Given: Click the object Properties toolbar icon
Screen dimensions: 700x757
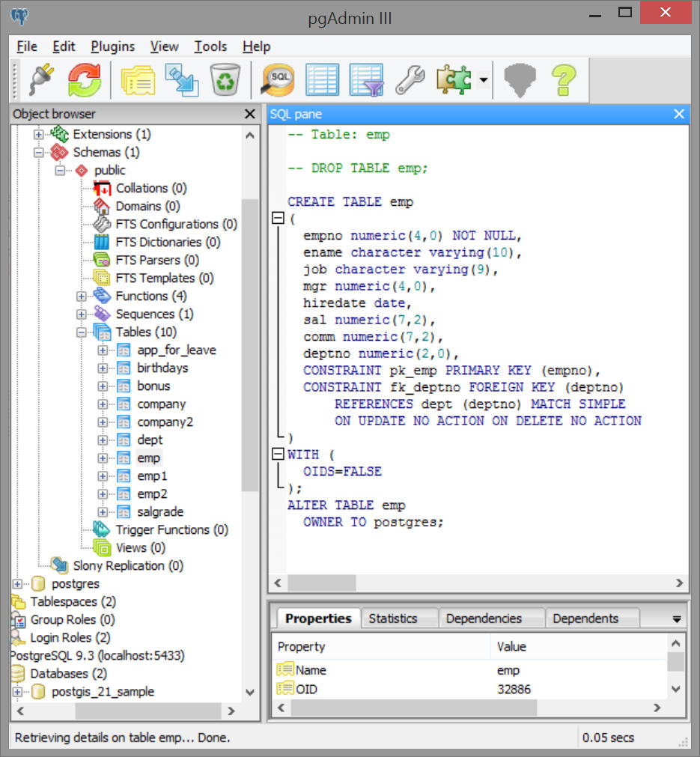Looking at the screenshot, I should (x=136, y=79).
